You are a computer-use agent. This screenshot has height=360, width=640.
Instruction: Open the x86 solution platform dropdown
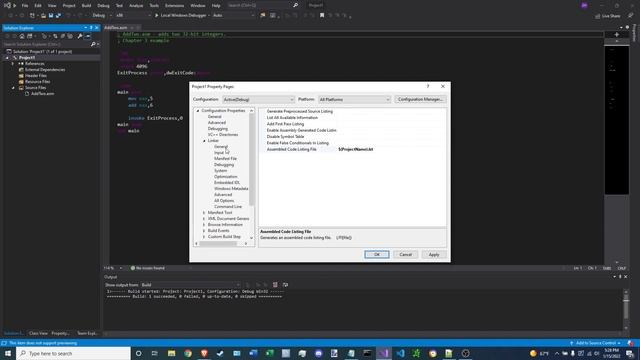coord(133,16)
